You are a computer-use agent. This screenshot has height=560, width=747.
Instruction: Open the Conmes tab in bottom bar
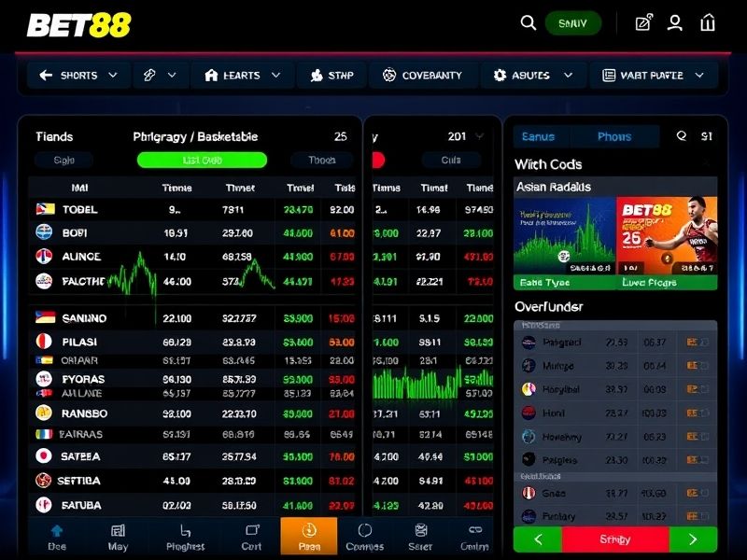(x=364, y=539)
